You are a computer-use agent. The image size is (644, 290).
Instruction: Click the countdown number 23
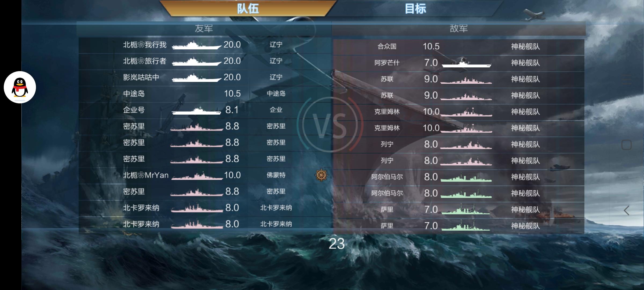coord(337,244)
